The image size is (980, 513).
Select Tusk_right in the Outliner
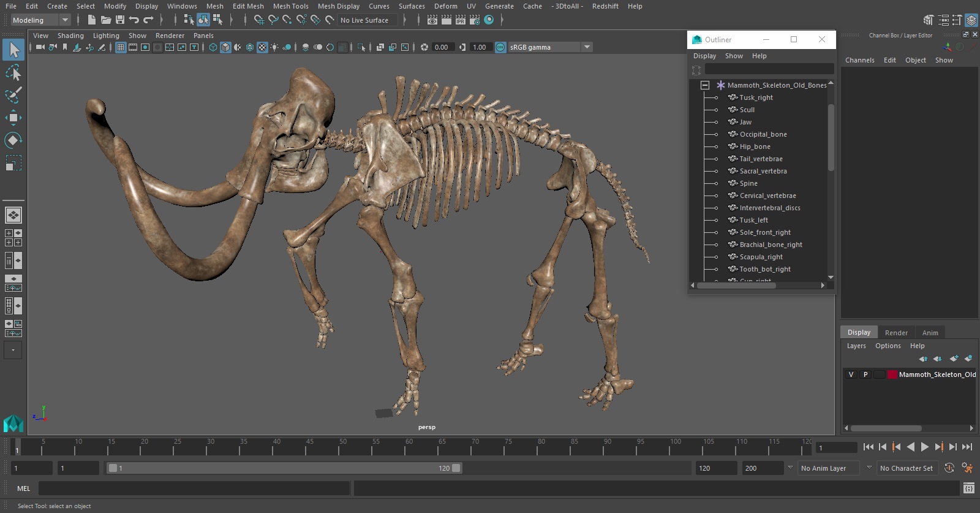tap(756, 97)
